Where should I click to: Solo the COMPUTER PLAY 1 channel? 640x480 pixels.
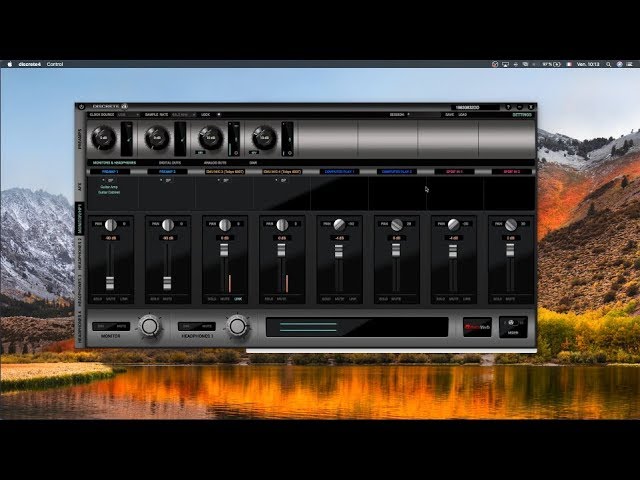326,299
